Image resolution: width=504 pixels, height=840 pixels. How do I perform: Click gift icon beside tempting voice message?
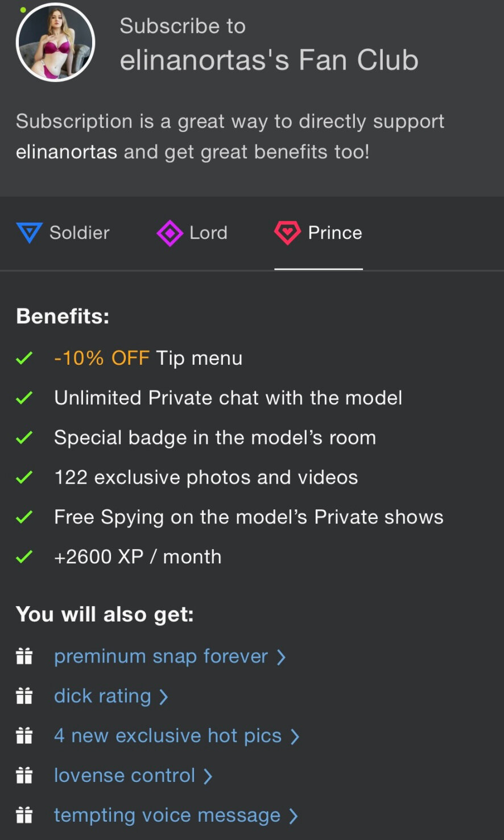click(x=24, y=816)
